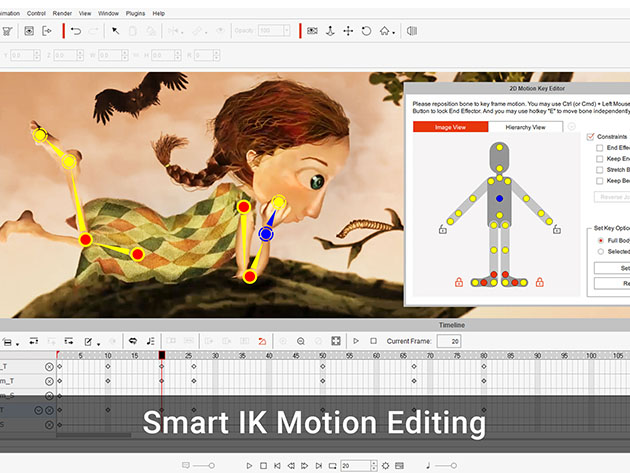630x473 pixels.
Task: Click the Y value stepper arrows
Action: coord(37,55)
